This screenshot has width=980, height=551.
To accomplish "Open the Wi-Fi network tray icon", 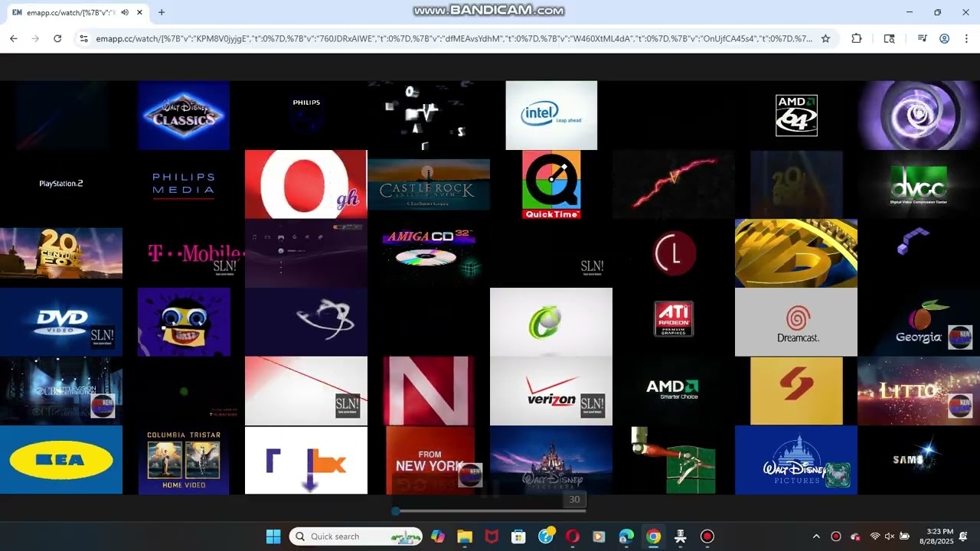I will pos(875,536).
